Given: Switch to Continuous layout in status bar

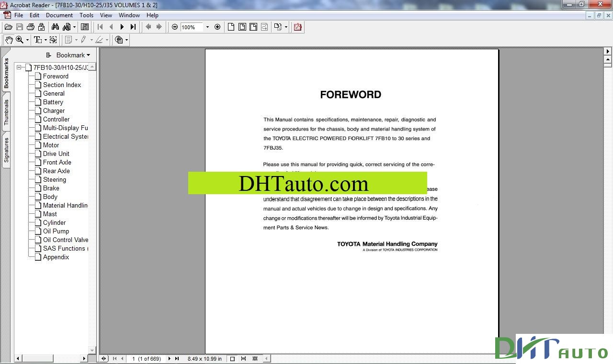Looking at the screenshot, I should [x=243, y=358].
